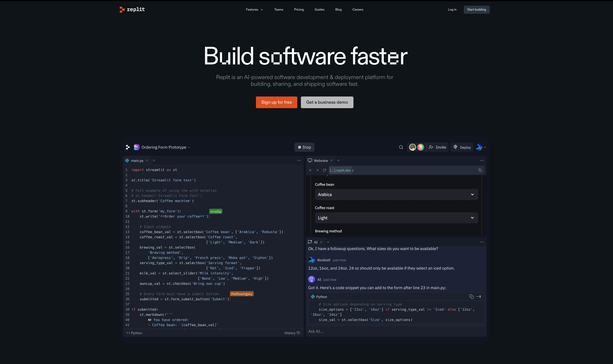The width and height of the screenshot is (613, 364).
Task: Click line 36 submit button code
Action: 184,299
